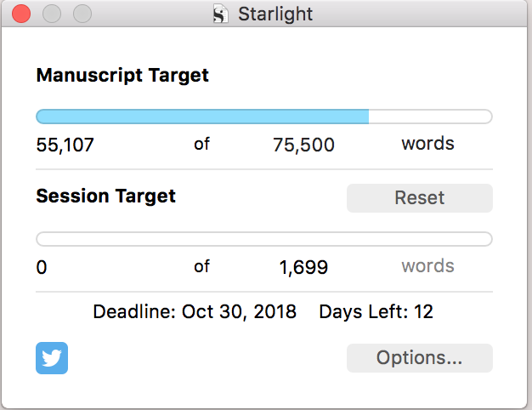This screenshot has height=410, width=532.
Task: Click the Deadline: Oct 30, 2018 text
Action: coord(195,312)
